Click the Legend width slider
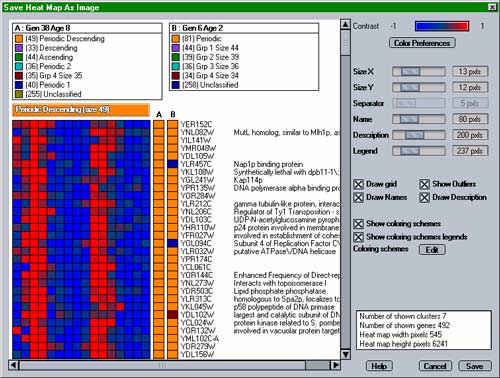The height and width of the screenshot is (378, 500). pyautogui.click(x=419, y=151)
